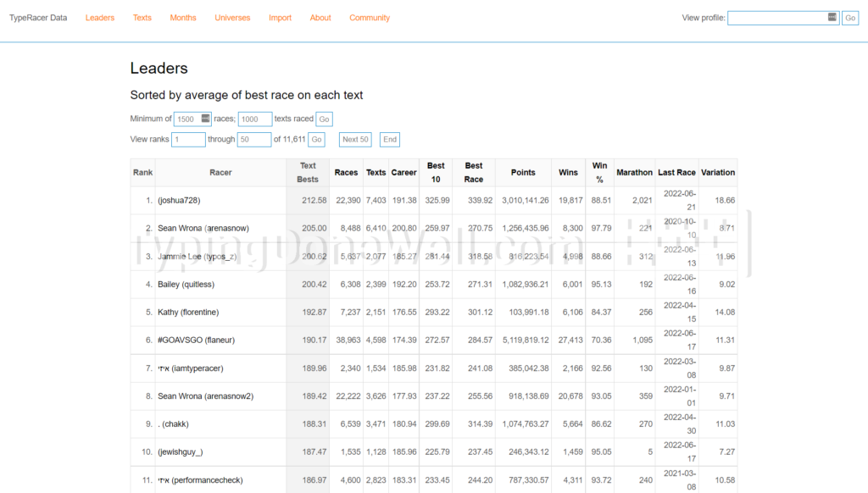Click the Racer column header

(220, 173)
